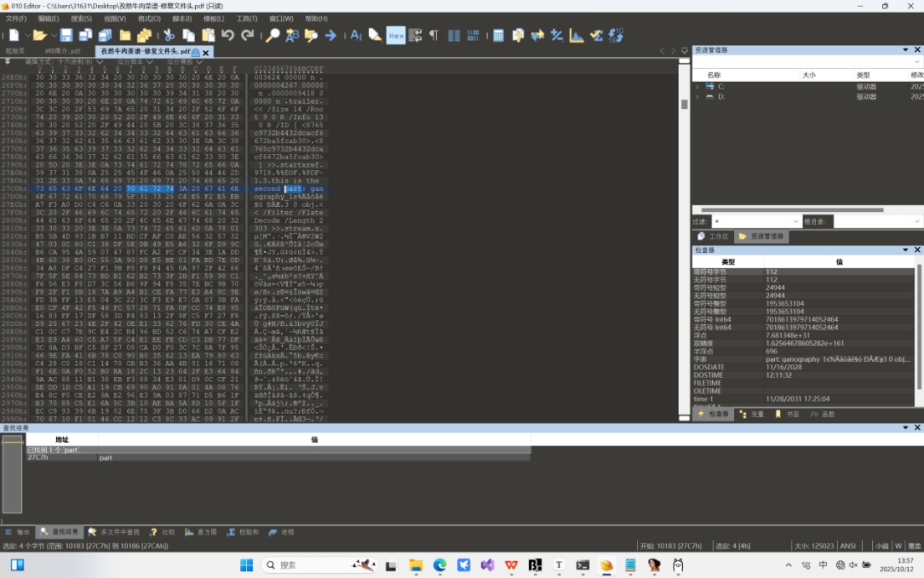Open the Calculator tool icon

(x=498, y=35)
